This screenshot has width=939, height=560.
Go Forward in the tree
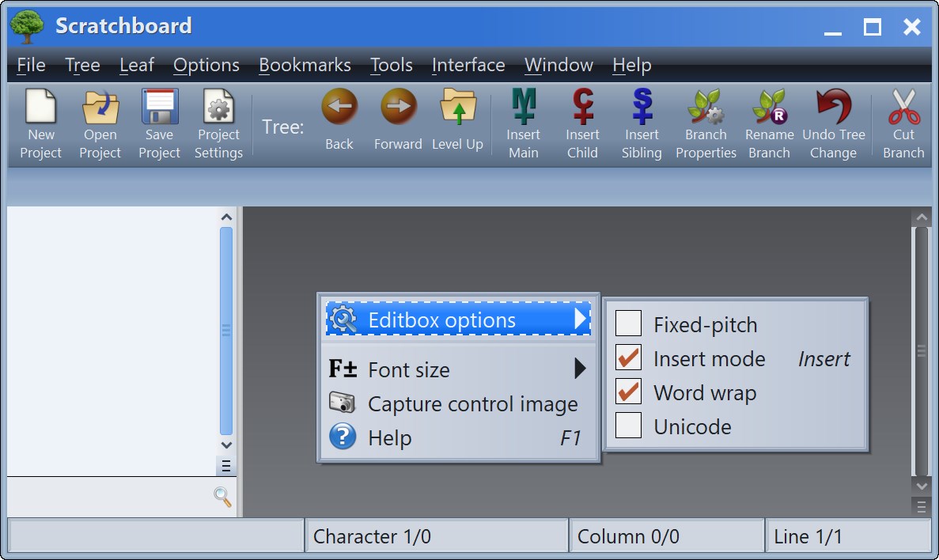pyautogui.click(x=398, y=119)
